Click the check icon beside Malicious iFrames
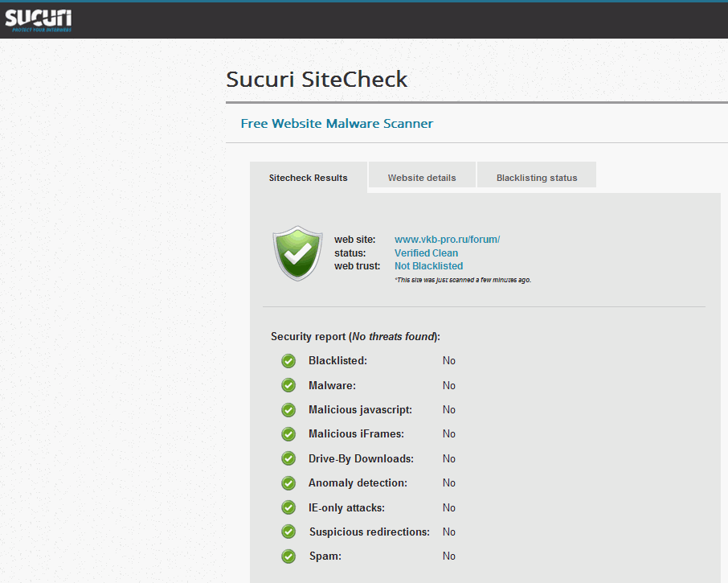Image resolution: width=728 pixels, height=583 pixels. coord(288,434)
